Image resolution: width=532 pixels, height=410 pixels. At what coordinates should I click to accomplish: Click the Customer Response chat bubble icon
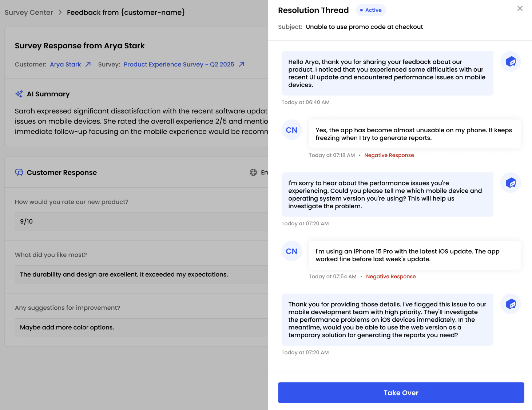[x=19, y=172]
